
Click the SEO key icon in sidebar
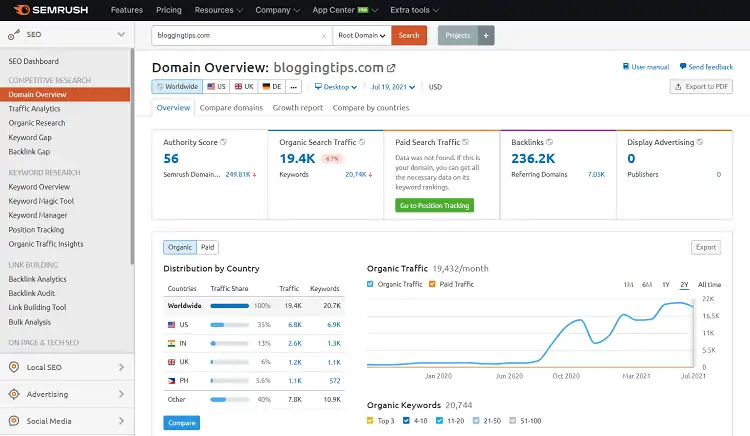click(x=14, y=34)
